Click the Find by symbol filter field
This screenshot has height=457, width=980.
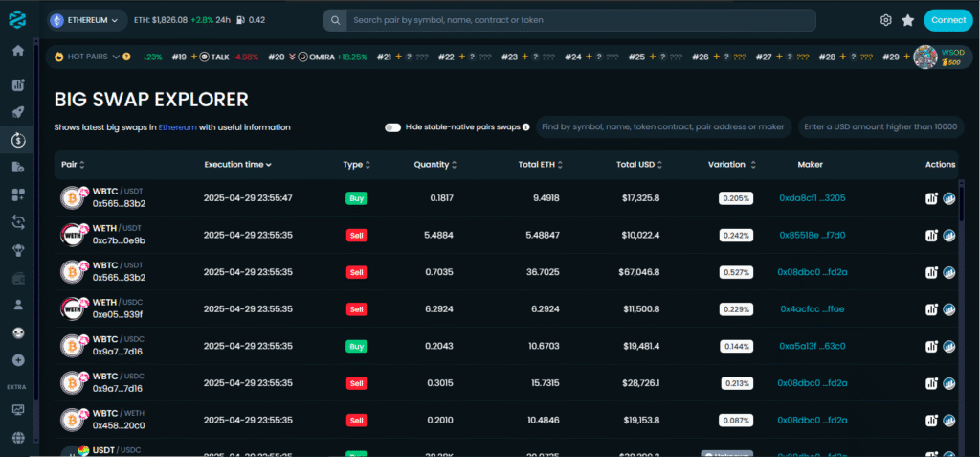pos(664,127)
